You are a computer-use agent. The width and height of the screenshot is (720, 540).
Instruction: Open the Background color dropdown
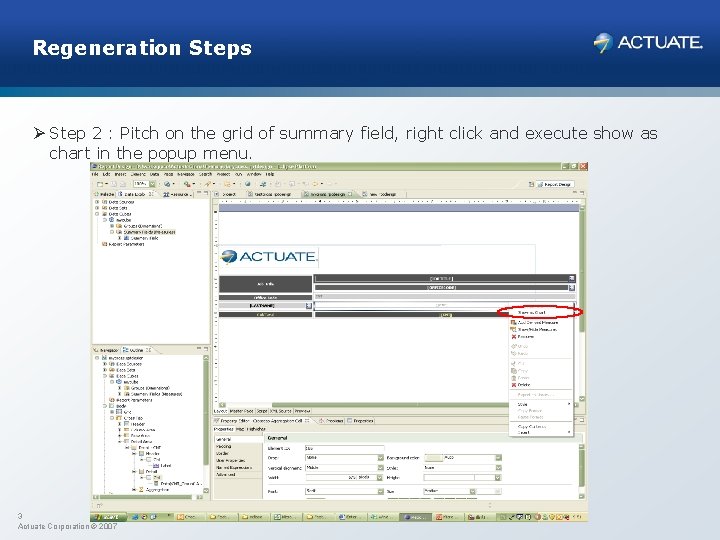(498, 458)
